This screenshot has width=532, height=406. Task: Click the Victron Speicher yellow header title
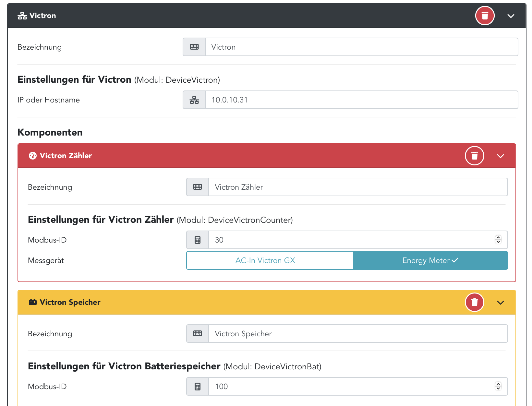pos(70,302)
